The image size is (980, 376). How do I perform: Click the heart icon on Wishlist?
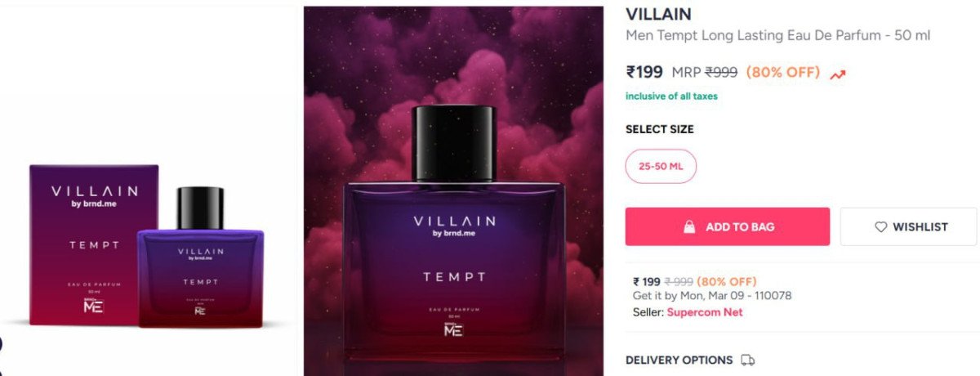(x=880, y=227)
